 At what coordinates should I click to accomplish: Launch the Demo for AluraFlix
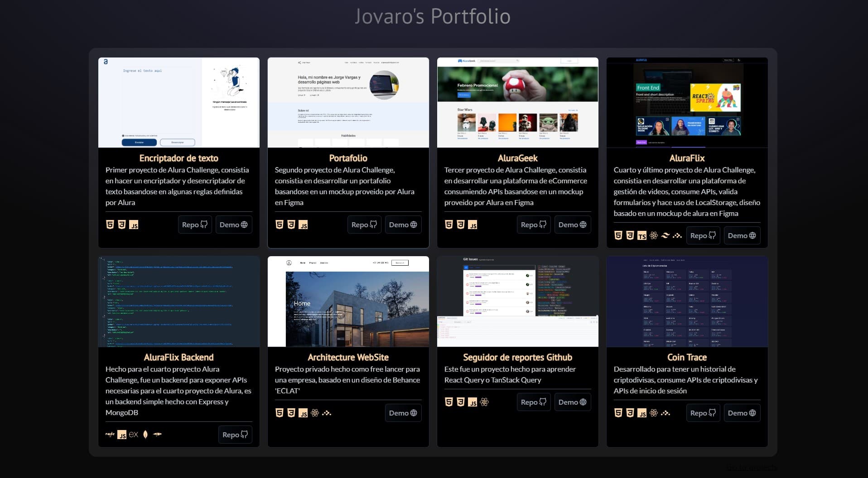click(742, 235)
